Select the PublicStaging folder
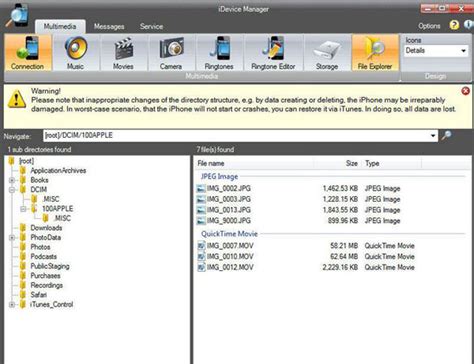 (x=50, y=266)
